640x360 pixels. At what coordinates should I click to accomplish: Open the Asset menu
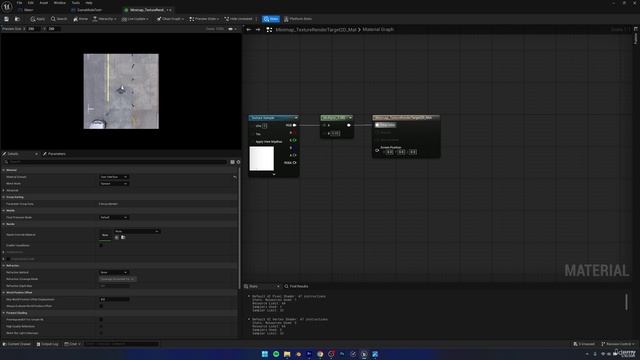(x=44, y=3)
